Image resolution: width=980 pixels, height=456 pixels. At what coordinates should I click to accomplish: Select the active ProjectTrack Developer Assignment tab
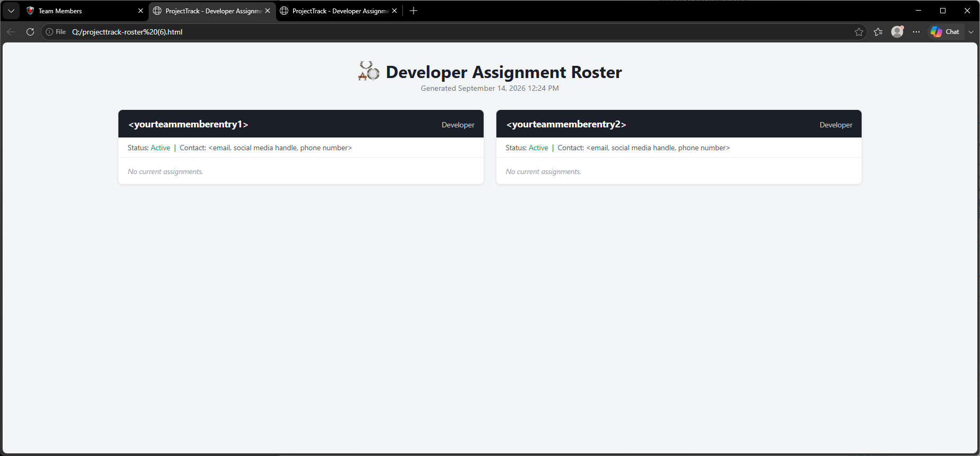[212, 11]
